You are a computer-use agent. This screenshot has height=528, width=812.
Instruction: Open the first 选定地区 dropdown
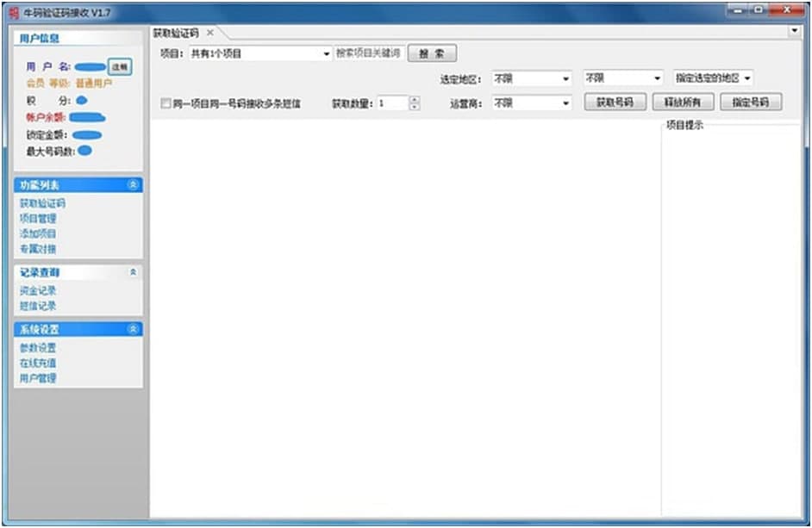click(x=532, y=78)
